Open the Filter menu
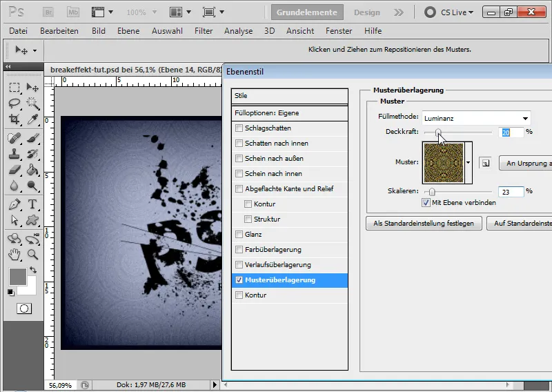Viewport: 552px width, 392px height. point(204,31)
